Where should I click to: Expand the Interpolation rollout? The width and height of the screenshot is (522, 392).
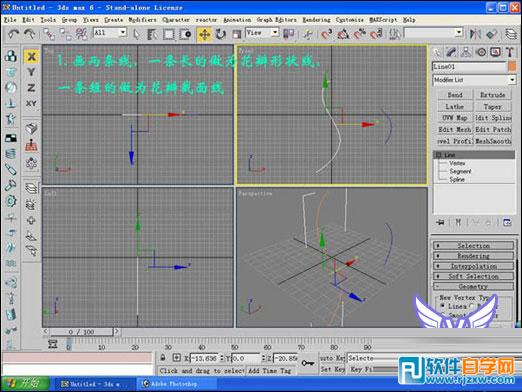click(x=473, y=266)
